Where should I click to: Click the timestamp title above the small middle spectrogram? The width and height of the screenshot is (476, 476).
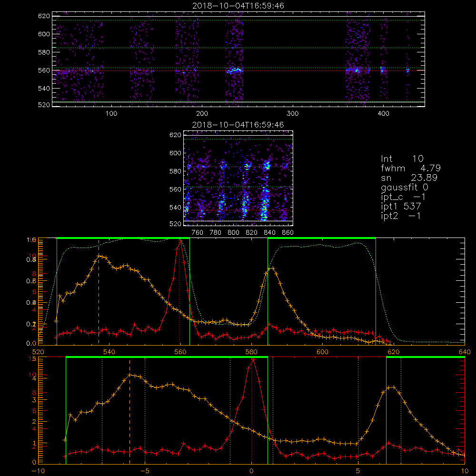point(238,125)
